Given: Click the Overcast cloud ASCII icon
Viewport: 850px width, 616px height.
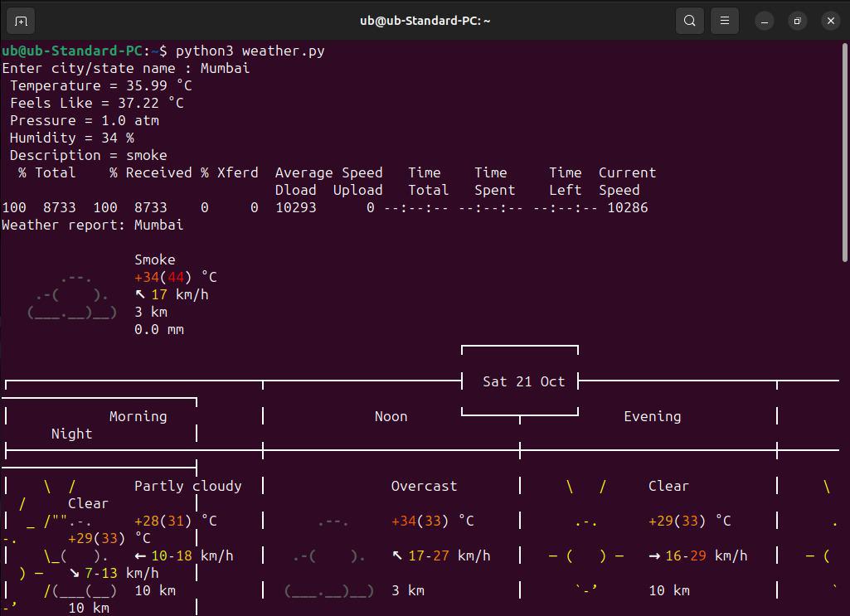Looking at the screenshot, I should pos(329,555).
